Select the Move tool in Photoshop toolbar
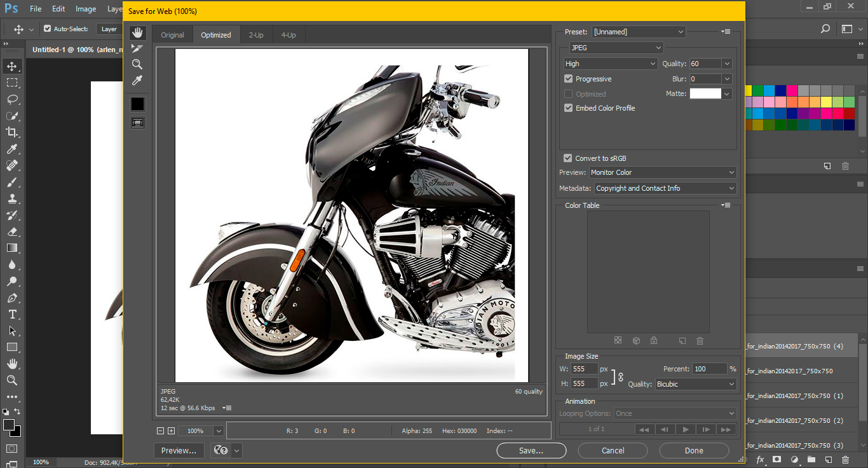This screenshot has height=468, width=868. click(x=12, y=66)
